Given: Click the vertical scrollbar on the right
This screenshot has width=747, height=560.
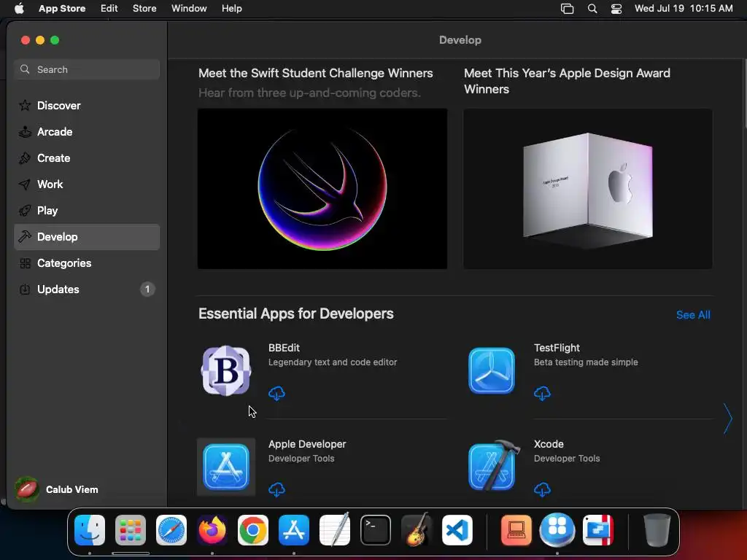Looking at the screenshot, I should (745, 93).
